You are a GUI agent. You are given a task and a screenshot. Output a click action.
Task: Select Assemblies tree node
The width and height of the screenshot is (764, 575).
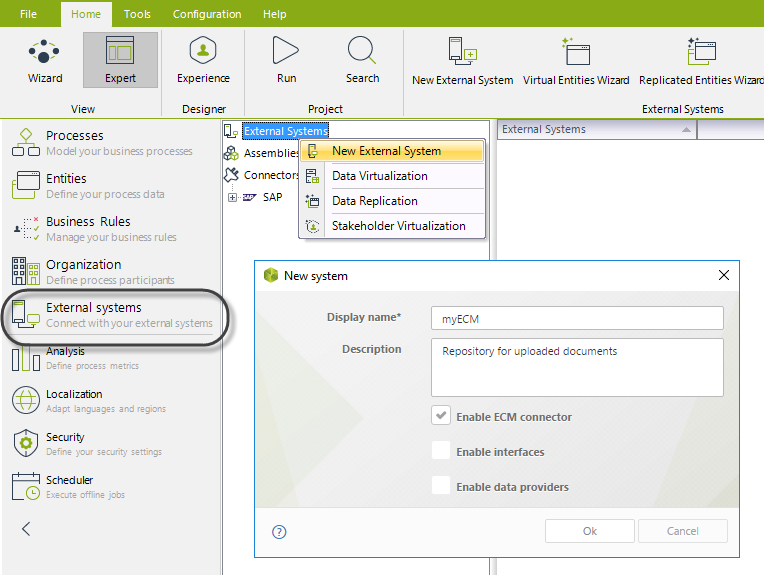[x=270, y=153]
